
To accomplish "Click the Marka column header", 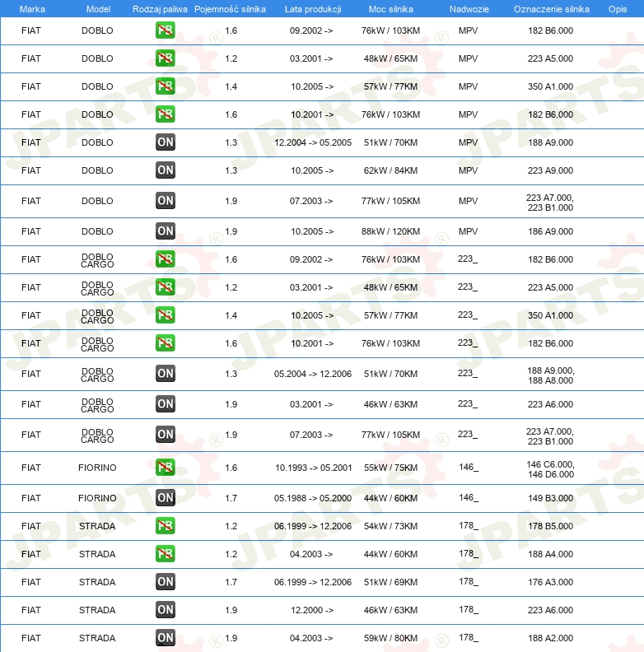I will pyautogui.click(x=32, y=9).
